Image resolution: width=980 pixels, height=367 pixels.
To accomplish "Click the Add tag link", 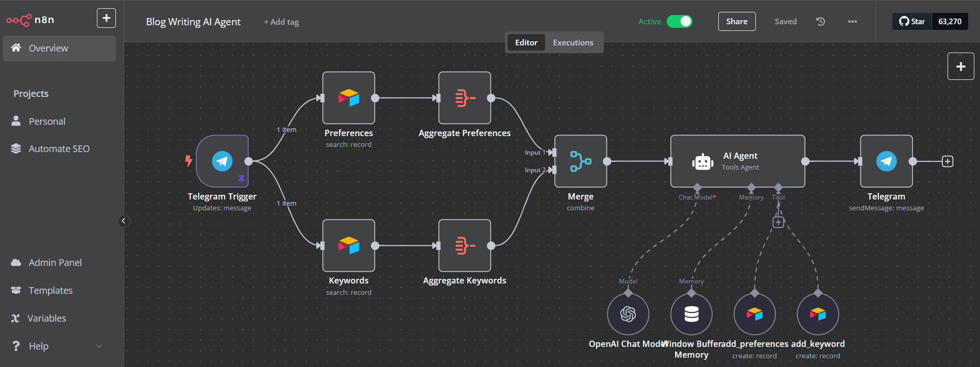I will tap(281, 22).
